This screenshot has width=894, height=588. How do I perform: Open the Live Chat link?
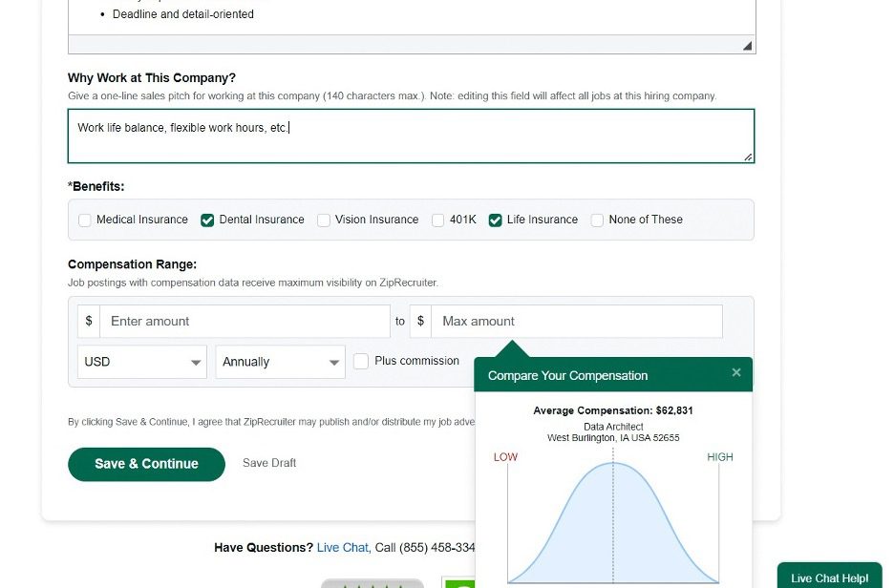[343, 548]
